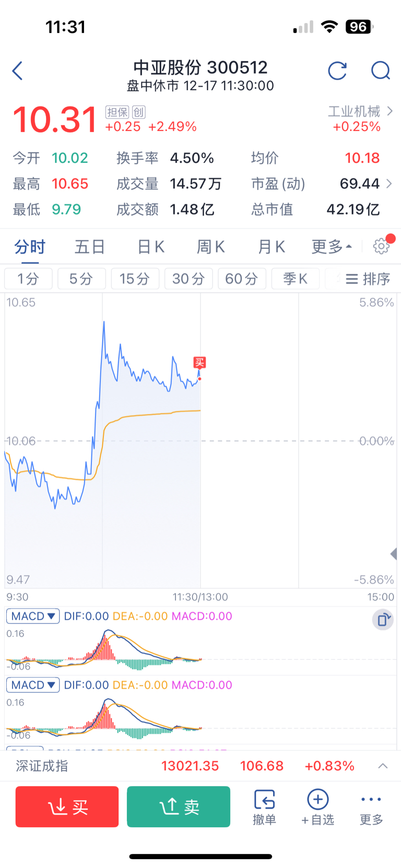
Task: Open the search magnifier icon
Action: pyautogui.click(x=381, y=70)
